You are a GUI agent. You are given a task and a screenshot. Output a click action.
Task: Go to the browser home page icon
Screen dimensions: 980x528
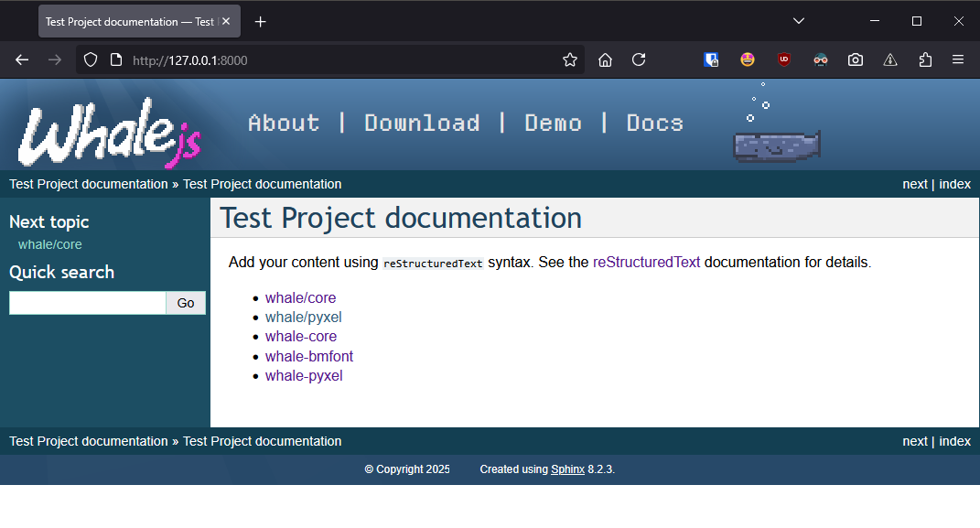[x=605, y=60]
